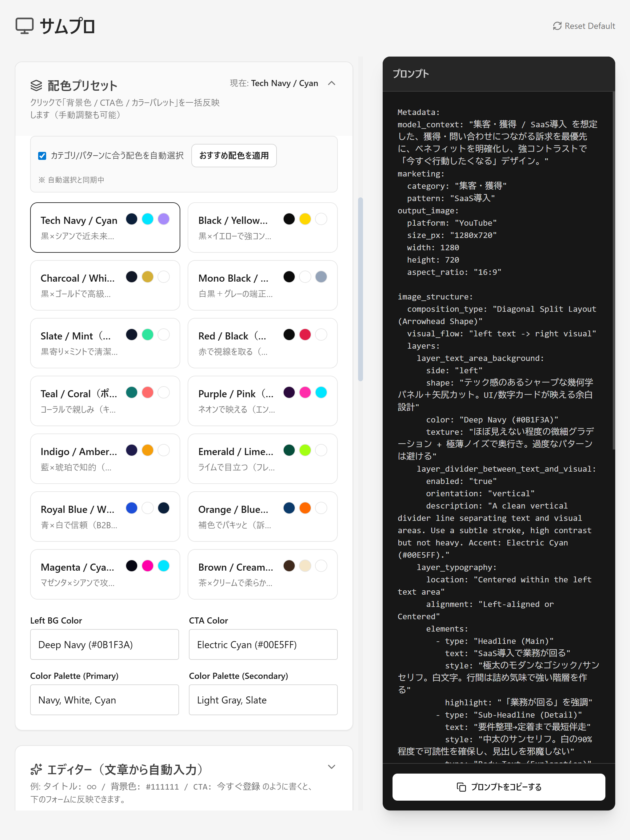The width and height of the screenshot is (630, 840).
Task: Toggle the auto-select color scheme checkbox
Action: click(x=42, y=156)
